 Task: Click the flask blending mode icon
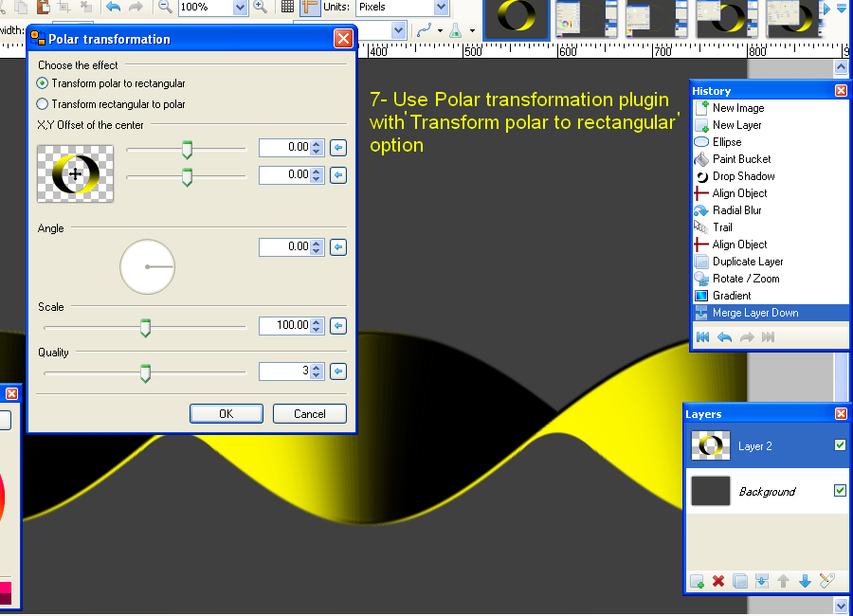[x=456, y=31]
